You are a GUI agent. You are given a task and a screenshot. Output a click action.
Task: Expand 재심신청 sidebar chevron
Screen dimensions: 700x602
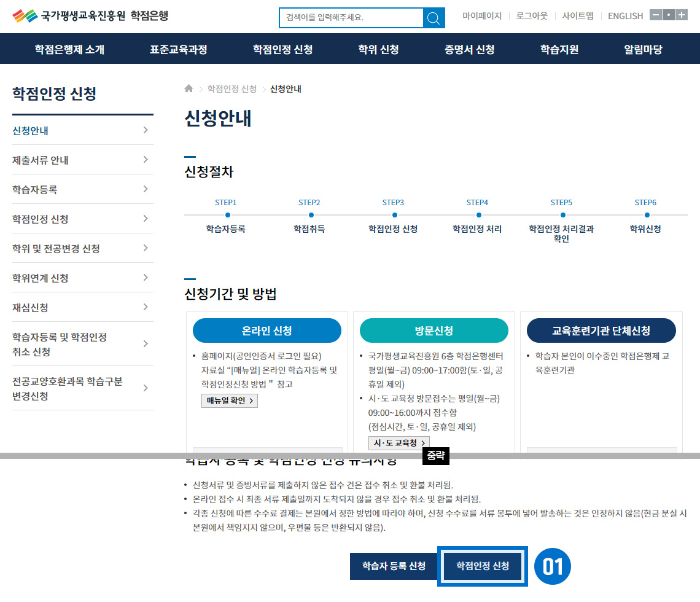[146, 307]
